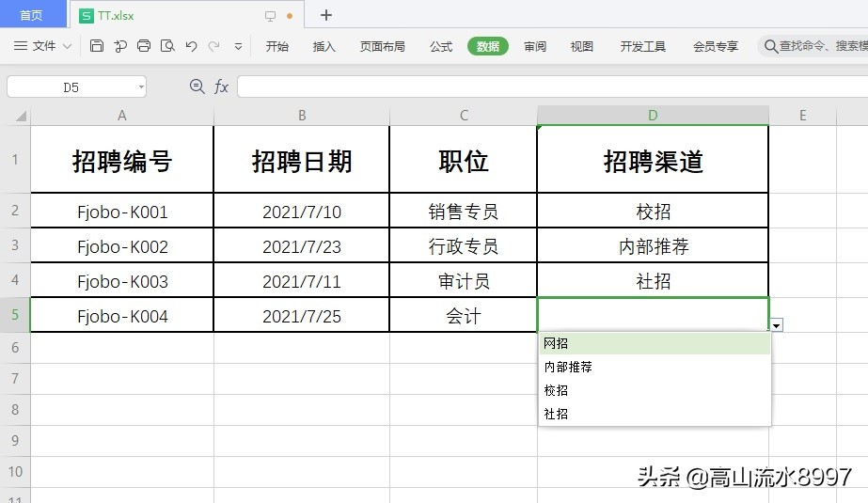Click cell Fjobo-K003
The height and width of the screenshot is (503, 868).
pyautogui.click(x=122, y=280)
